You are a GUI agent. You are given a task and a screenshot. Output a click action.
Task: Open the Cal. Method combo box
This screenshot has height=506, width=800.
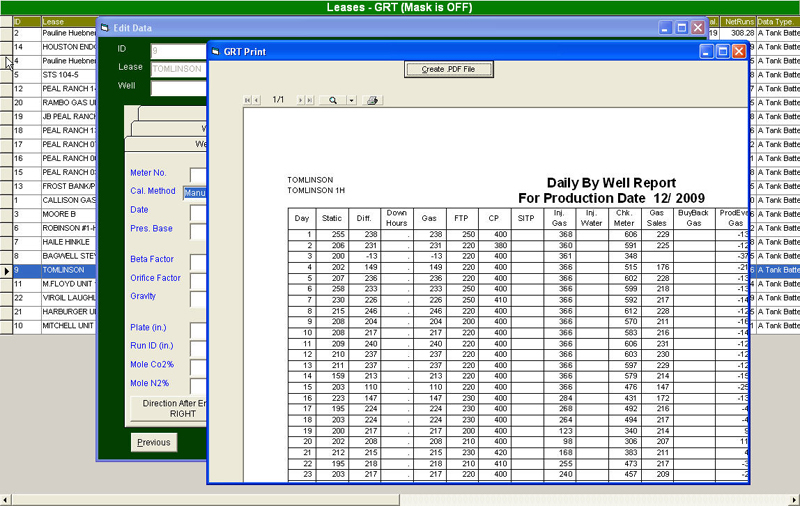click(x=195, y=193)
